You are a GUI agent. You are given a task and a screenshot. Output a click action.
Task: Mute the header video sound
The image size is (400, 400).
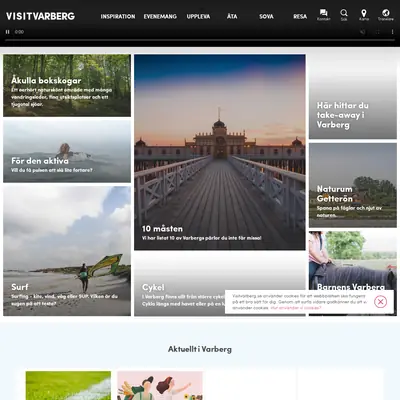(362, 32)
